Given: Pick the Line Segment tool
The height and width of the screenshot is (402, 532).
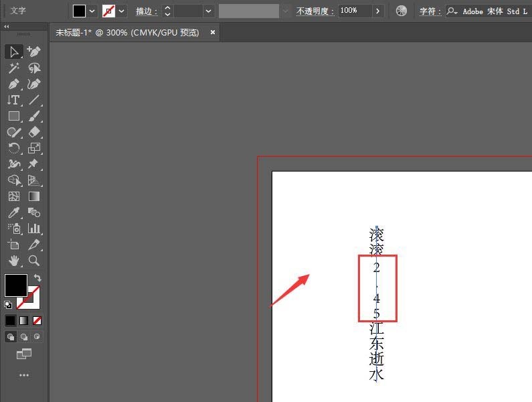Looking at the screenshot, I should (34, 100).
